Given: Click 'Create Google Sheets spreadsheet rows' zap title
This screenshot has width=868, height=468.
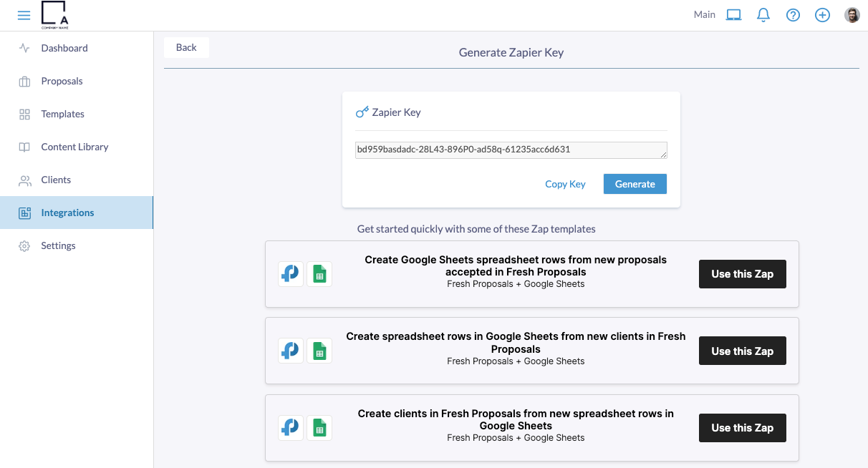Looking at the screenshot, I should pos(516,265).
